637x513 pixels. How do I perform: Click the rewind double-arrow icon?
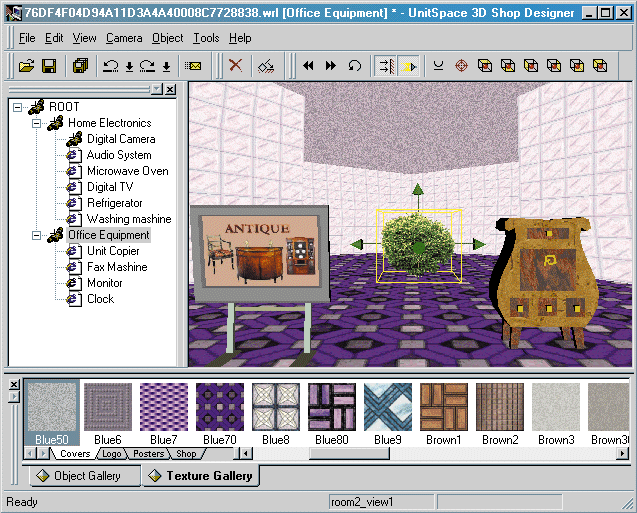pos(307,66)
